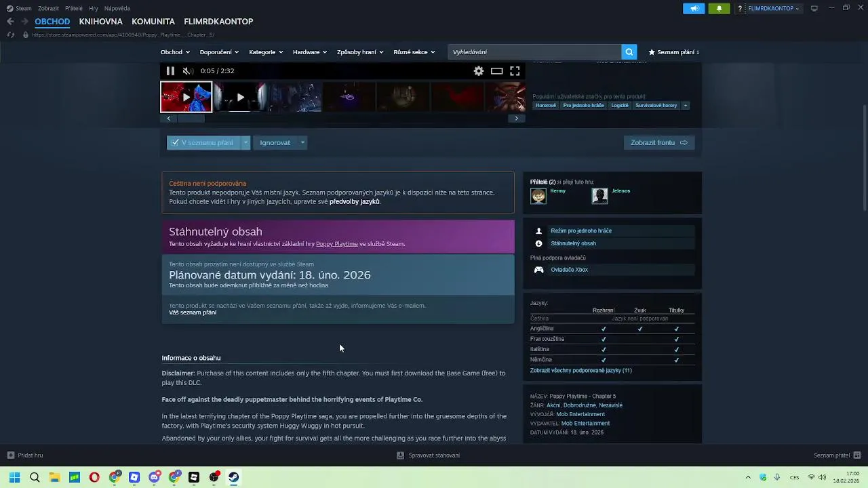This screenshot has height=488, width=868.
Task: Click the Akční genre link
Action: (553, 405)
